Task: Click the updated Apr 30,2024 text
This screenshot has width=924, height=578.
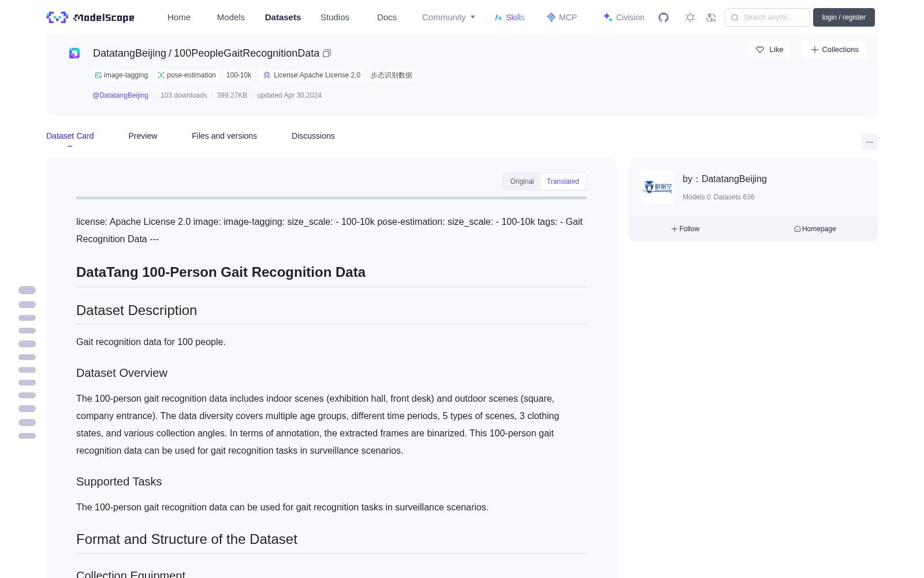Action: point(289,95)
